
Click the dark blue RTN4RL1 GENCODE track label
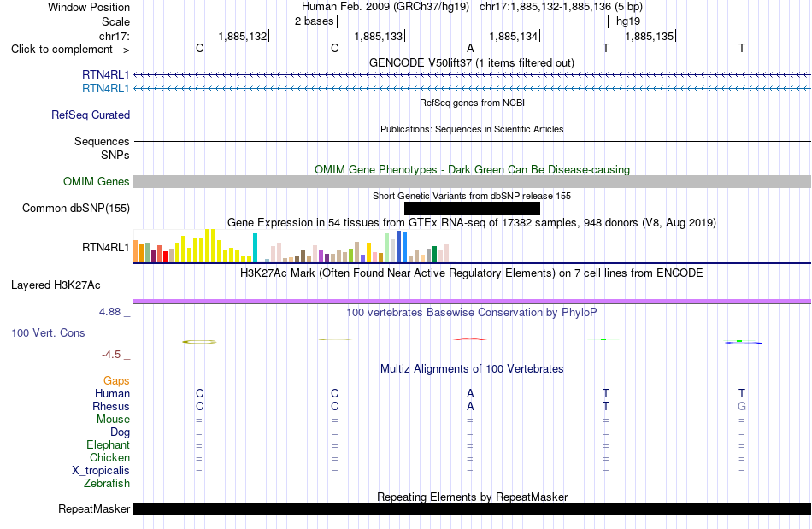pyautogui.click(x=106, y=74)
